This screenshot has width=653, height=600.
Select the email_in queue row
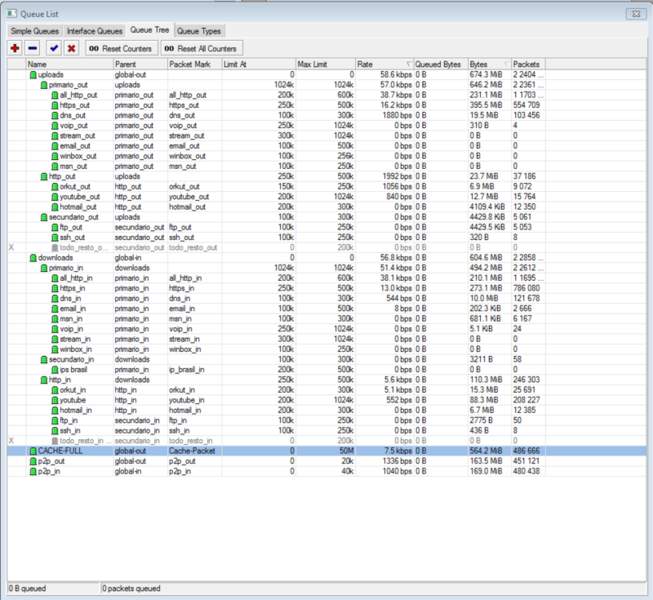pyautogui.click(x=327, y=309)
